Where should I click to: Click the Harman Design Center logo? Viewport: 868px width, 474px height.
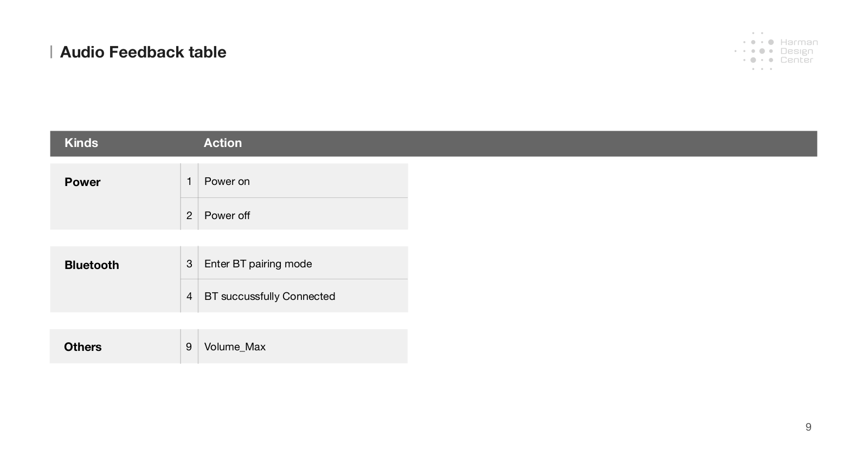[776, 51]
